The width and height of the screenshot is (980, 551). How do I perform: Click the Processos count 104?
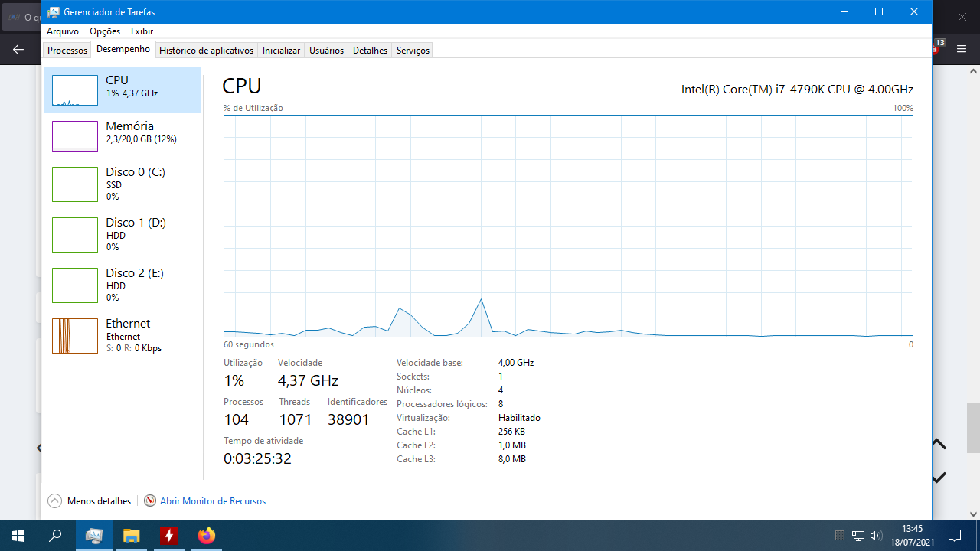pyautogui.click(x=236, y=419)
